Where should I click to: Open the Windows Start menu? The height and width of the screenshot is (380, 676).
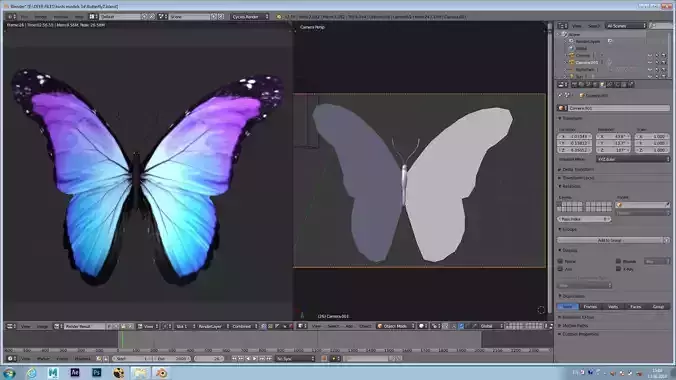click(x=9, y=373)
